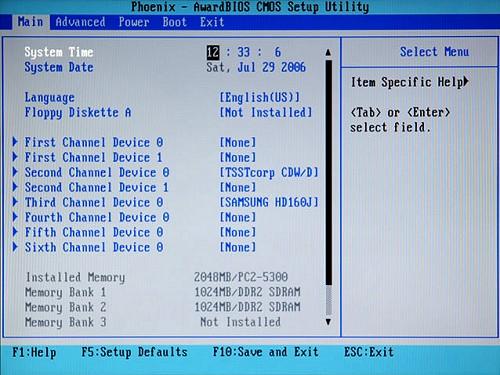Click the F5:Setup Defaults shortcut
Image resolution: width=500 pixels, height=375 pixels.
pyautogui.click(x=135, y=352)
